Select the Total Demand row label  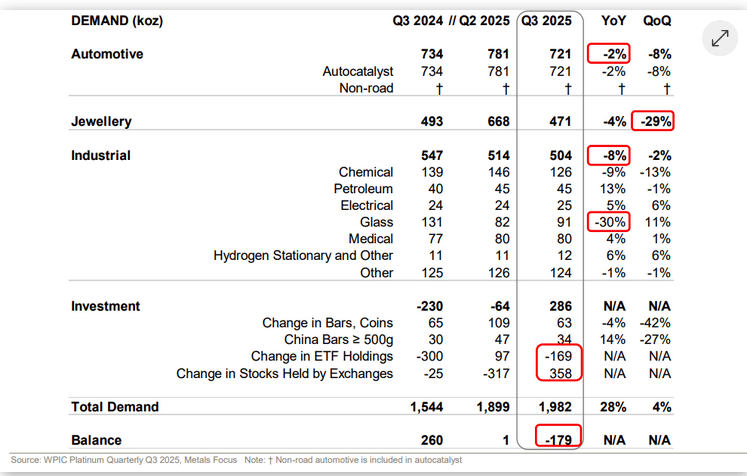pyautogui.click(x=115, y=407)
